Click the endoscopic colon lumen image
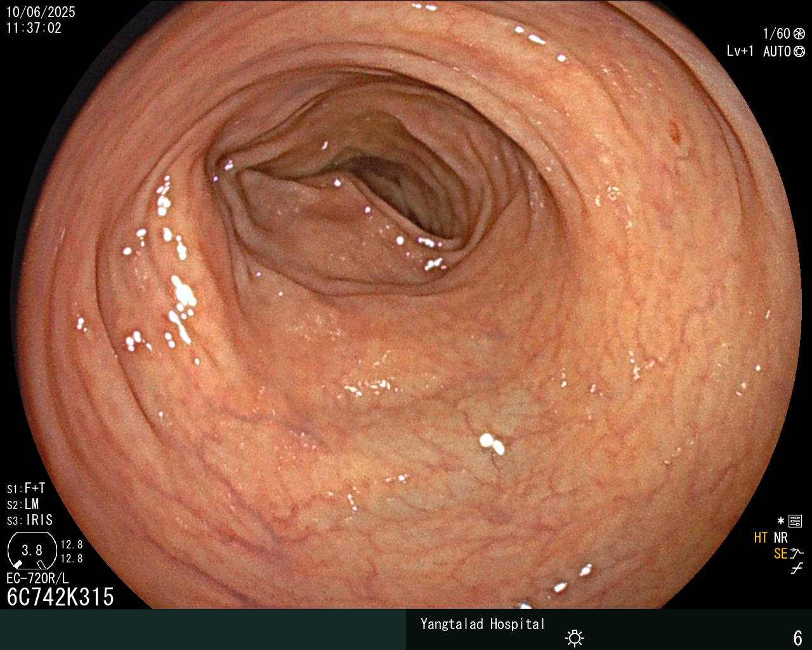 tap(406, 305)
